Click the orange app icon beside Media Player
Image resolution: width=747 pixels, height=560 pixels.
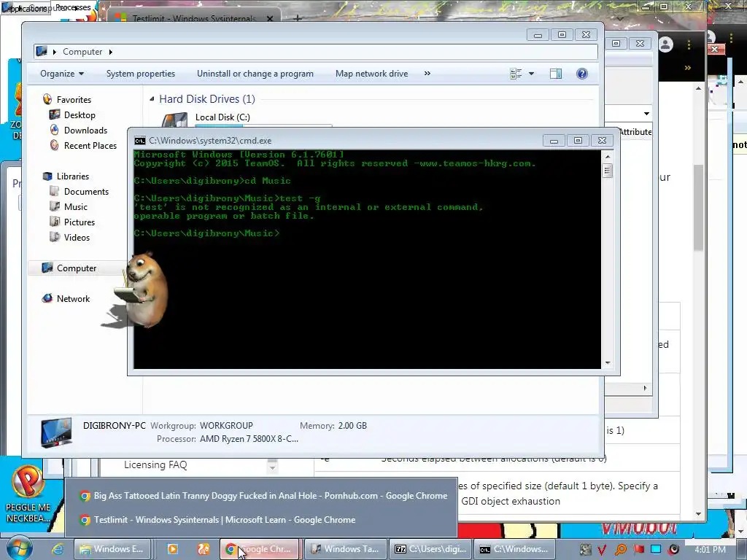[x=204, y=549]
